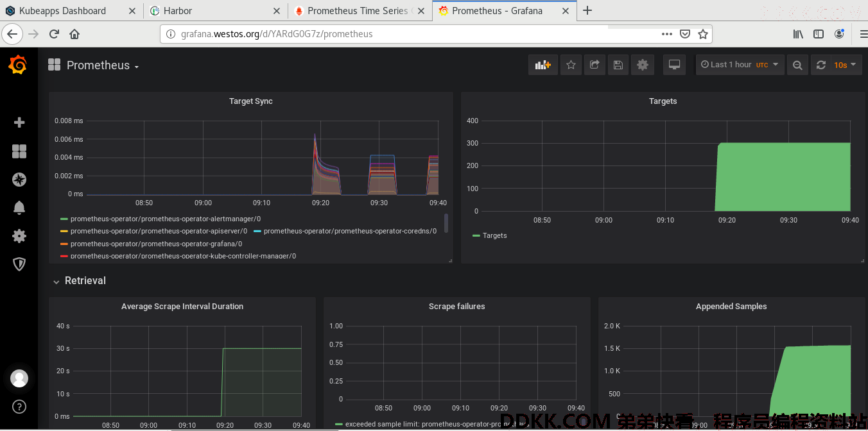Image resolution: width=868 pixels, height=431 pixels.
Task: Bookmark this page with star icon
Action: (x=703, y=34)
